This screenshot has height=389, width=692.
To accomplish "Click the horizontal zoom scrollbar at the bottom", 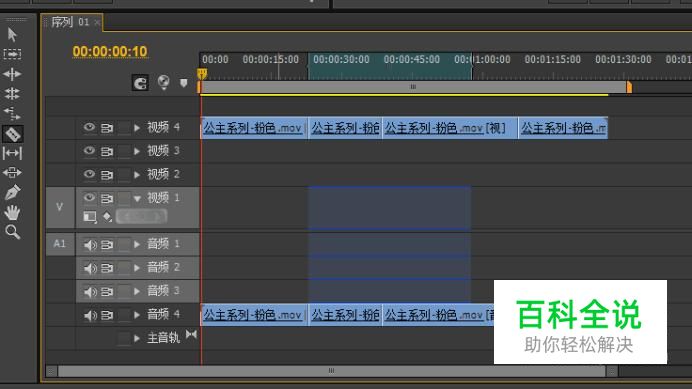I will click(x=331, y=371).
